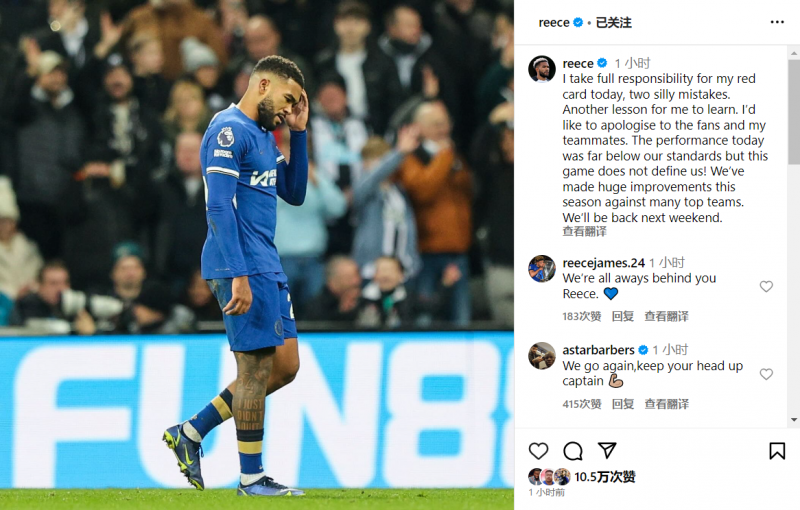Click 查看翻译 under the post caption

tap(585, 232)
